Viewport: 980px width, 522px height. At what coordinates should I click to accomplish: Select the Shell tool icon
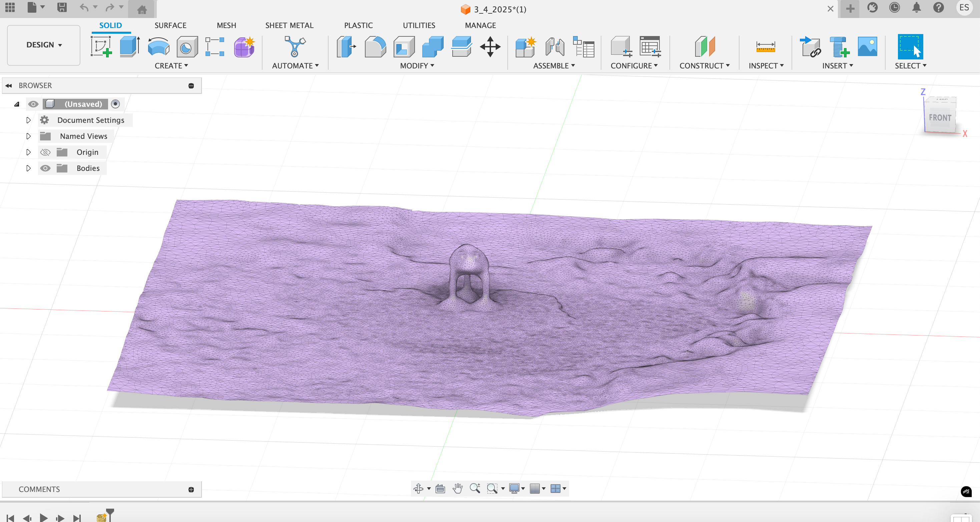pyautogui.click(x=404, y=47)
